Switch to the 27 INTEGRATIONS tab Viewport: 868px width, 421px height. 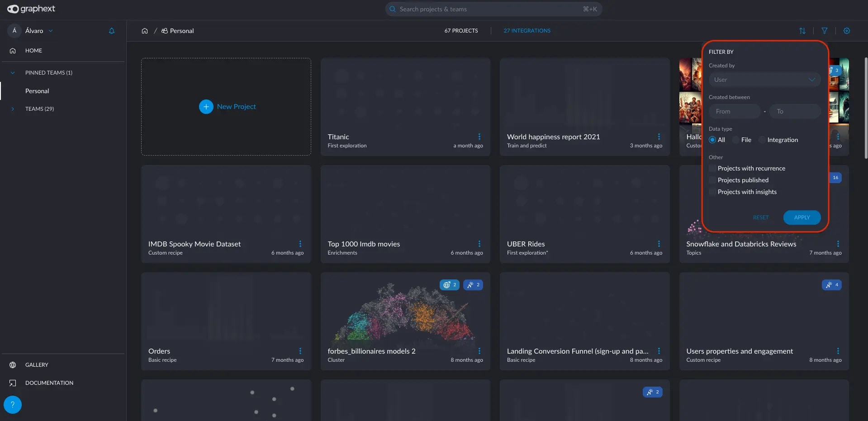pos(526,30)
